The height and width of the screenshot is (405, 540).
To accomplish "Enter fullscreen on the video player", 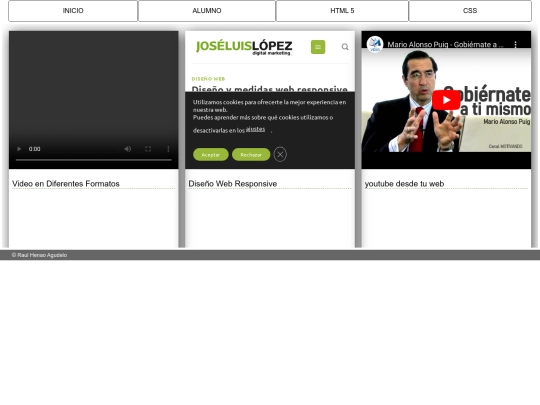I will pyautogui.click(x=148, y=149).
